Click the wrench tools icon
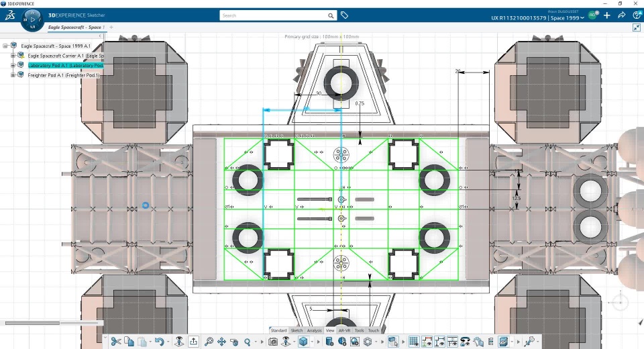 pos(529,342)
